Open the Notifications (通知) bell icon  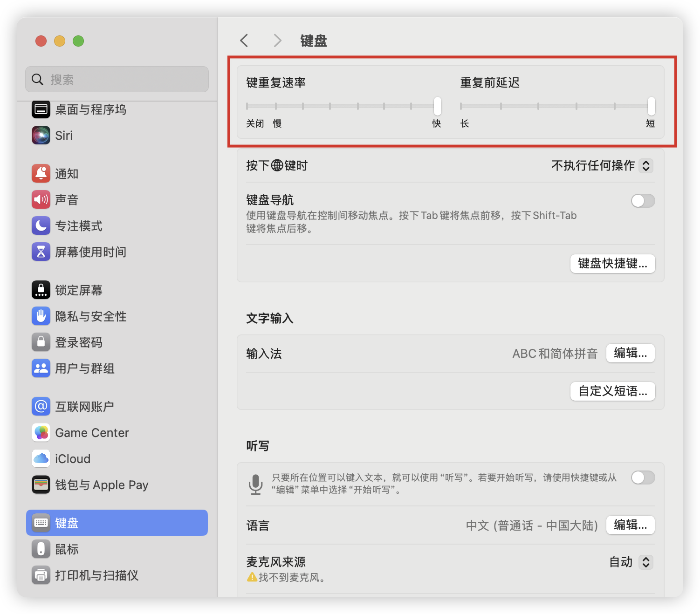tap(41, 174)
